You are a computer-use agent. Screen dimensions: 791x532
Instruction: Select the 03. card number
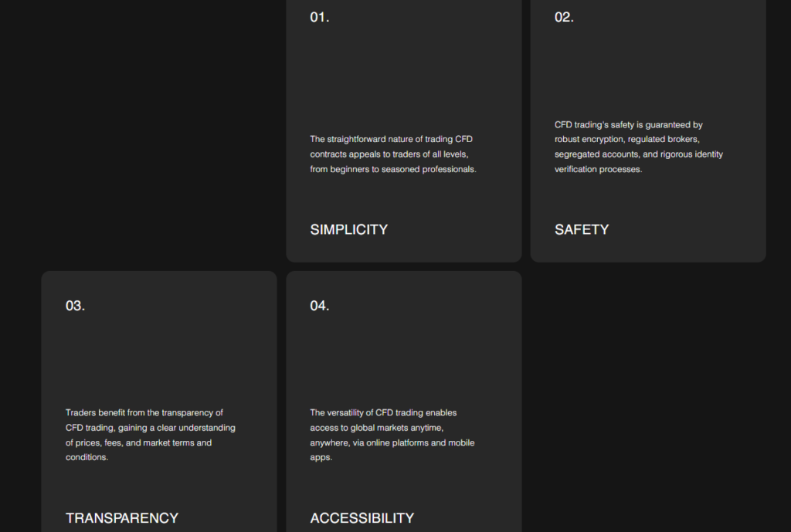(x=75, y=306)
